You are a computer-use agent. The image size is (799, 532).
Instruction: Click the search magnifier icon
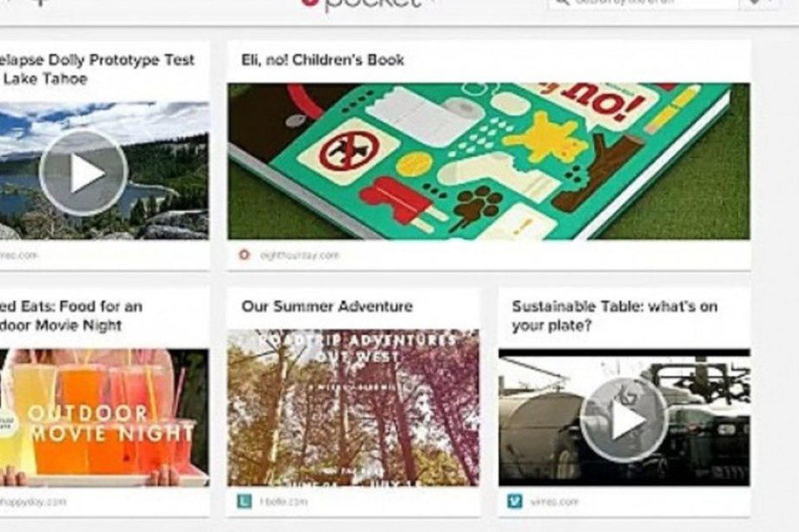click(x=561, y=3)
